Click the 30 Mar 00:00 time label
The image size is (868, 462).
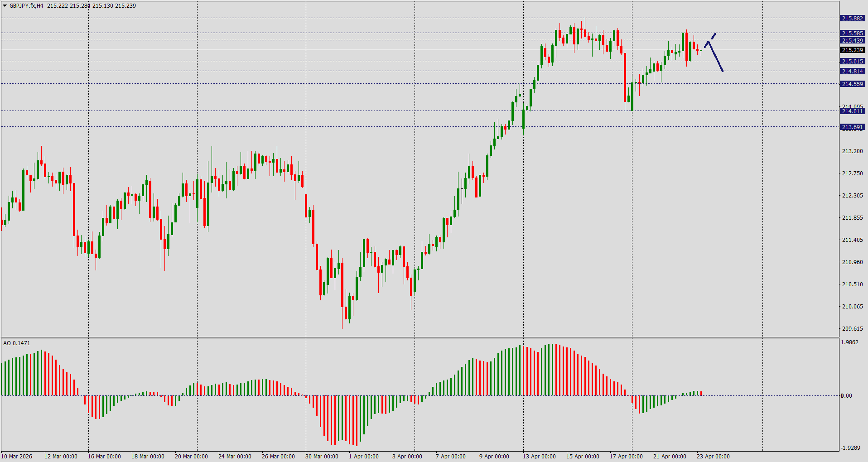(322, 457)
